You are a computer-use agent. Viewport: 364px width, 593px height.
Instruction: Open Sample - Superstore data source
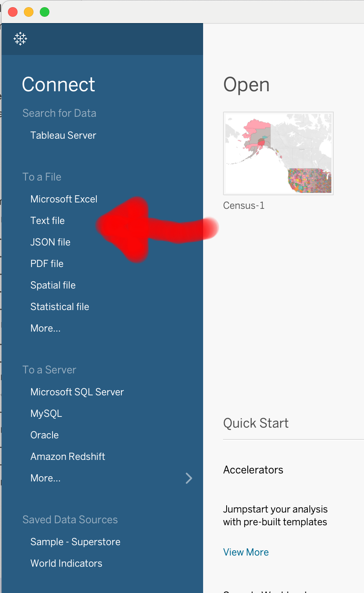pos(75,542)
